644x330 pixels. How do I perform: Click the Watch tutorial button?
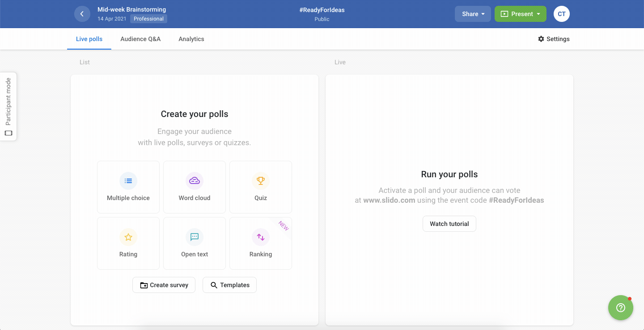point(449,224)
